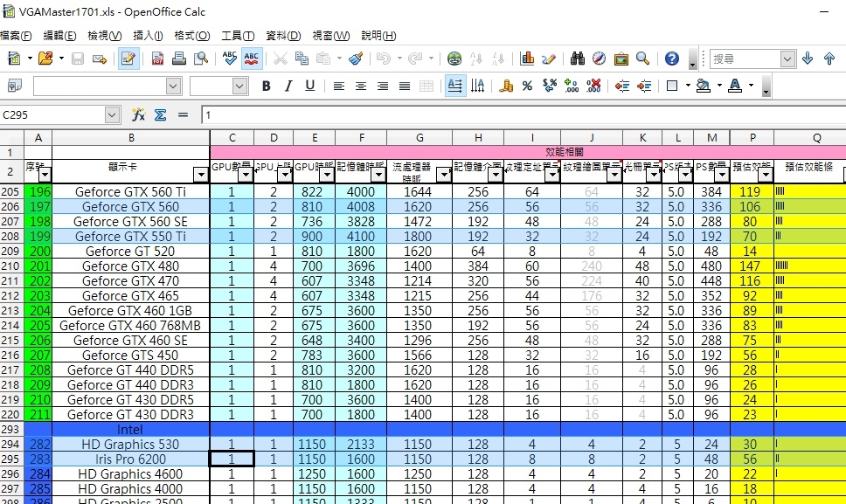Pick the Format Paintbrush tool

coord(356,59)
